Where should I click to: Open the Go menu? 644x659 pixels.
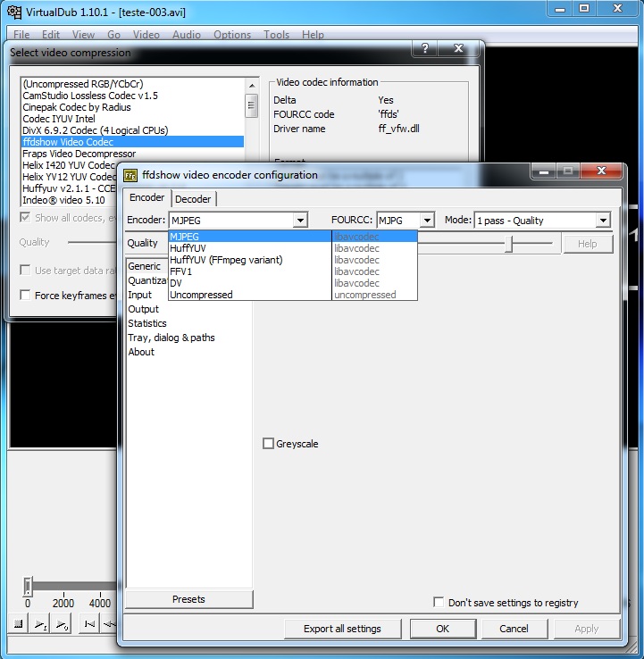(x=113, y=35)
